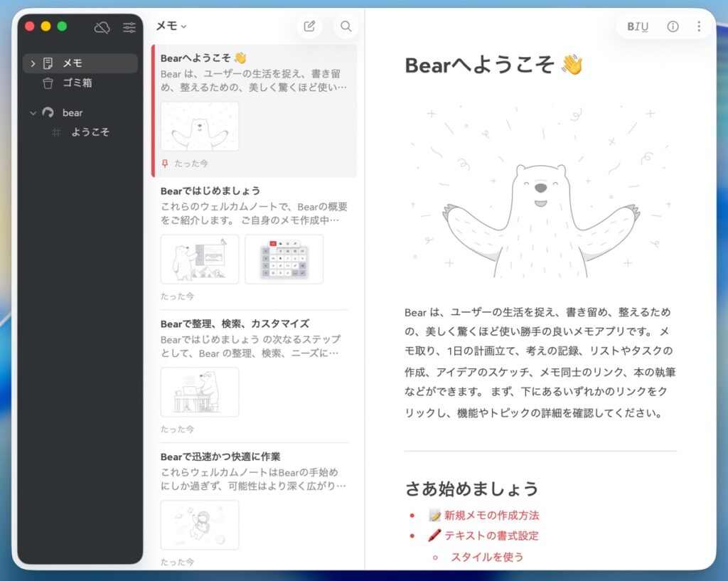Image resolution: width=728 pixels, height=581 pixels.
Task: Open the Bearで整理、検索、カスタマイズ note
Action: point(235,324)
